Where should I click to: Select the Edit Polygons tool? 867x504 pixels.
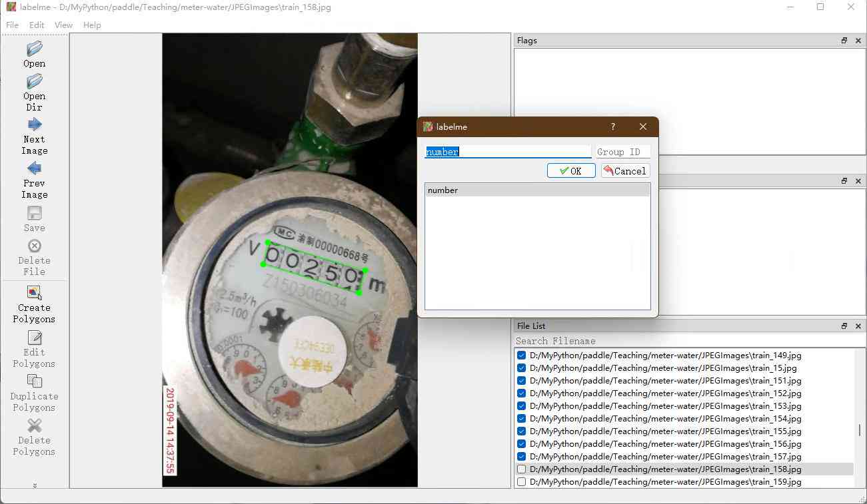[x=34, y=348]
